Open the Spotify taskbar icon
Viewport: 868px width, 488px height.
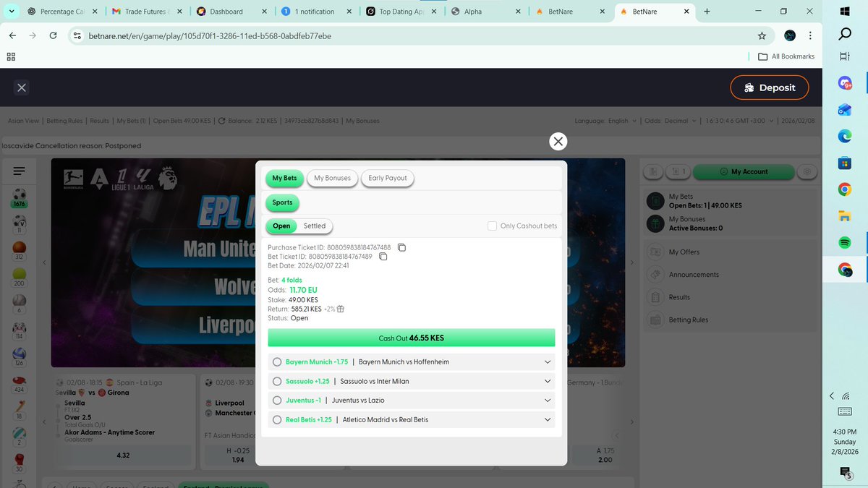(844, 242)
